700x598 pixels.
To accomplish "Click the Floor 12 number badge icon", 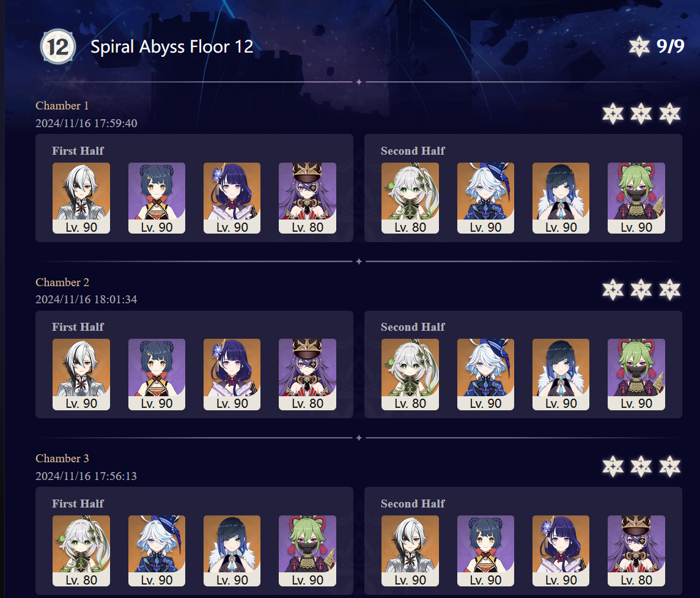I will click(58, 46).
